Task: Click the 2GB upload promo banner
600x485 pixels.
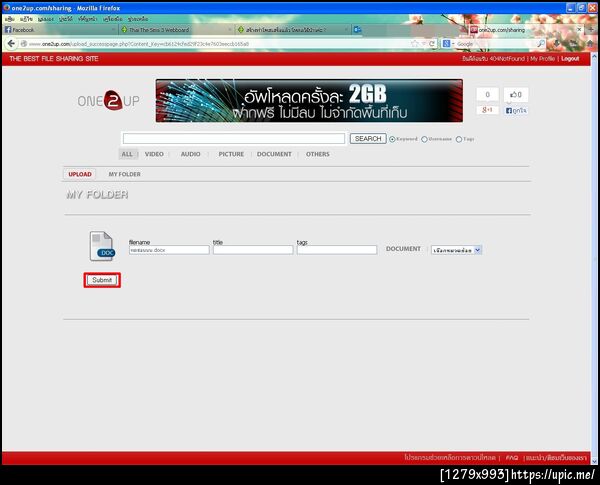Action: 309,101
